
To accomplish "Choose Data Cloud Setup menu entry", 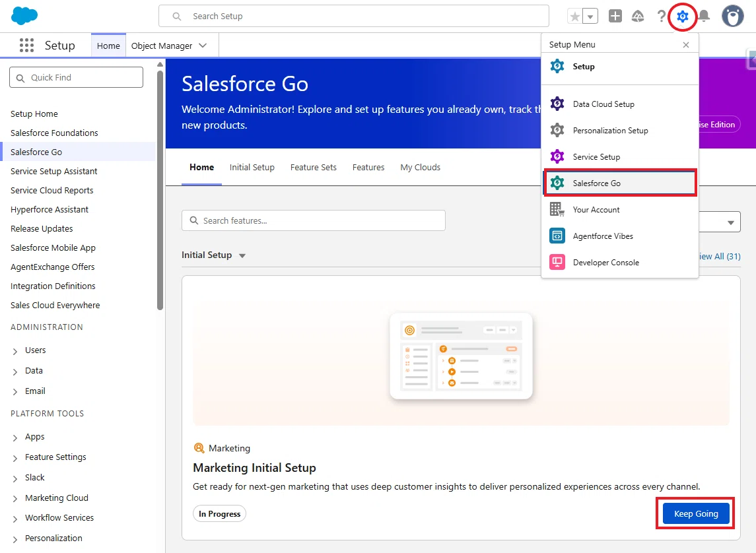I will [620, 104].
